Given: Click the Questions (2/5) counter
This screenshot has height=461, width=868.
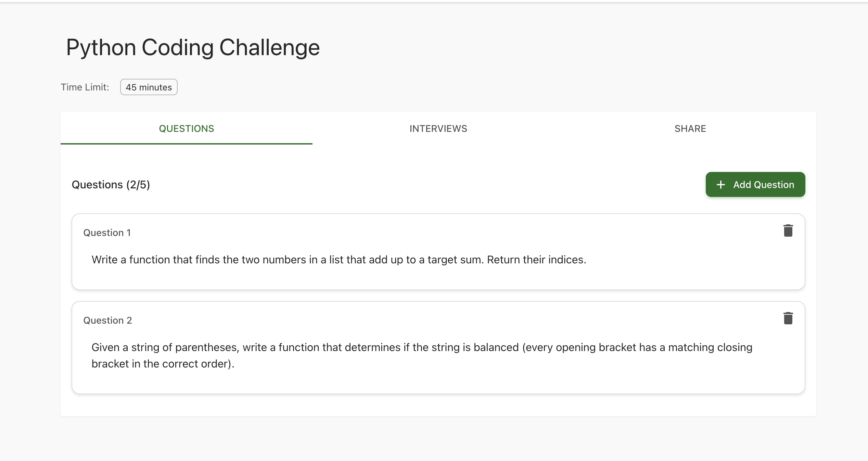Looking at the screenshot, I should [111, 184].
